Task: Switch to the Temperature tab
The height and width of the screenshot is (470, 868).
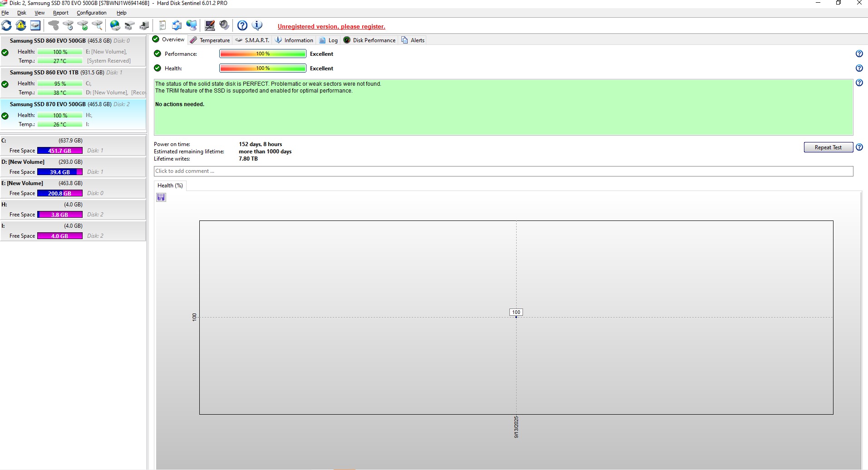Action: click(210, 40)
